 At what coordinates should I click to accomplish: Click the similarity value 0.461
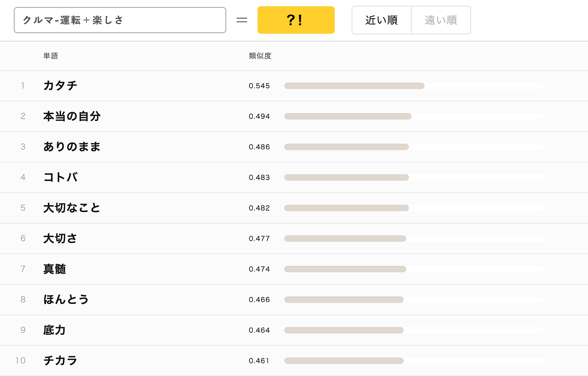tap(259, 361)
